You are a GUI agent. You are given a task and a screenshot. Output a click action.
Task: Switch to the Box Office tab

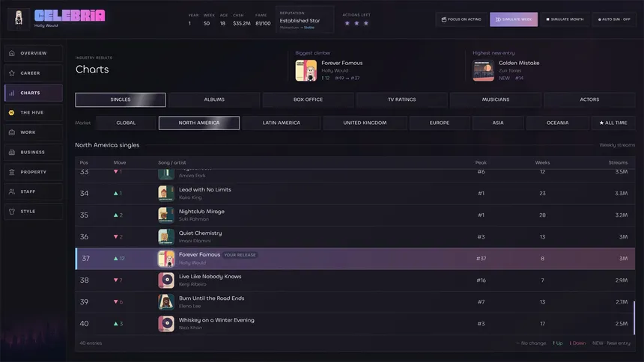308,99
